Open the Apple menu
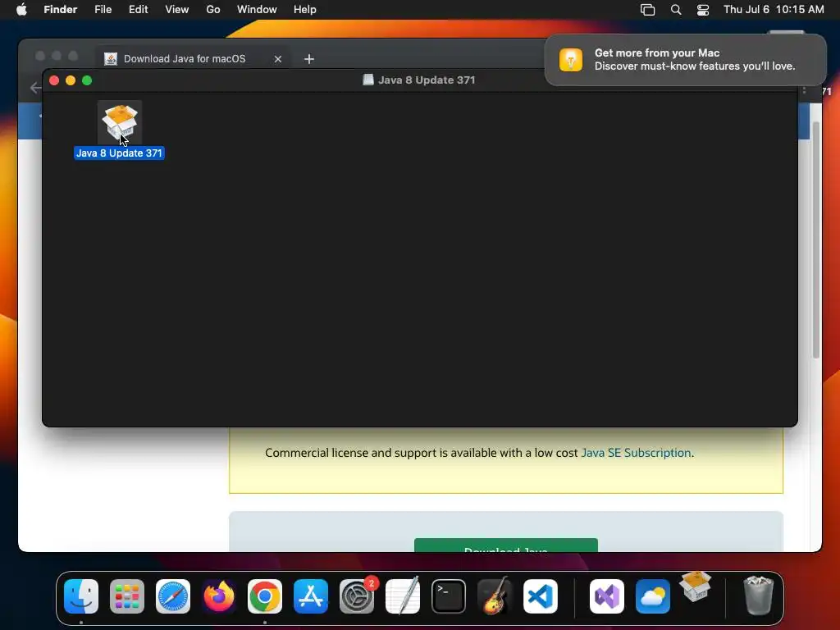 (x=21, y=10)
